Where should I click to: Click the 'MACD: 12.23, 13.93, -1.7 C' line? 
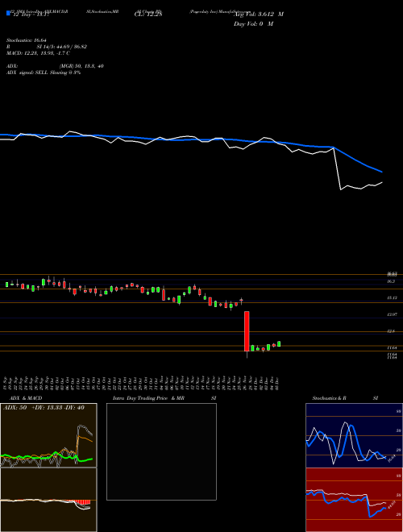[39, 53]
